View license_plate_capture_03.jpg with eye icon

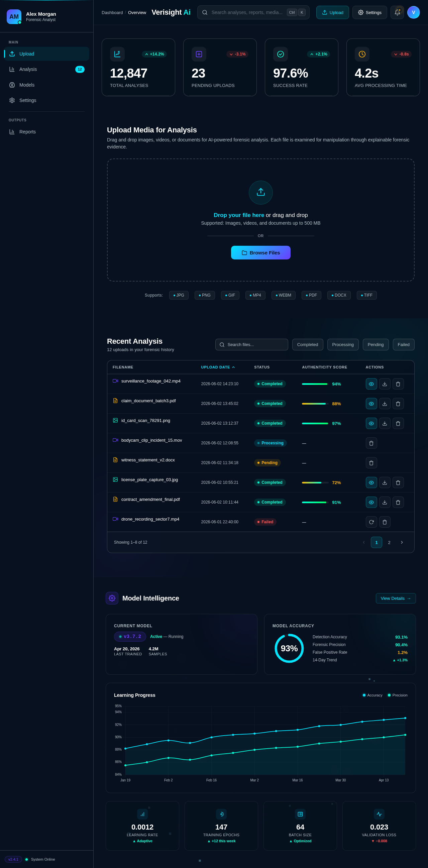click(371, 482)
